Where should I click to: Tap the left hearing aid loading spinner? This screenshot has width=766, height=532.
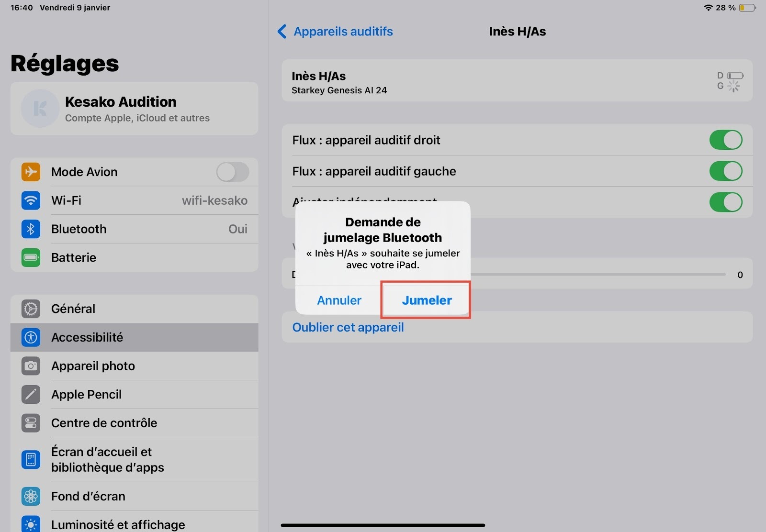tap(733, 86)
